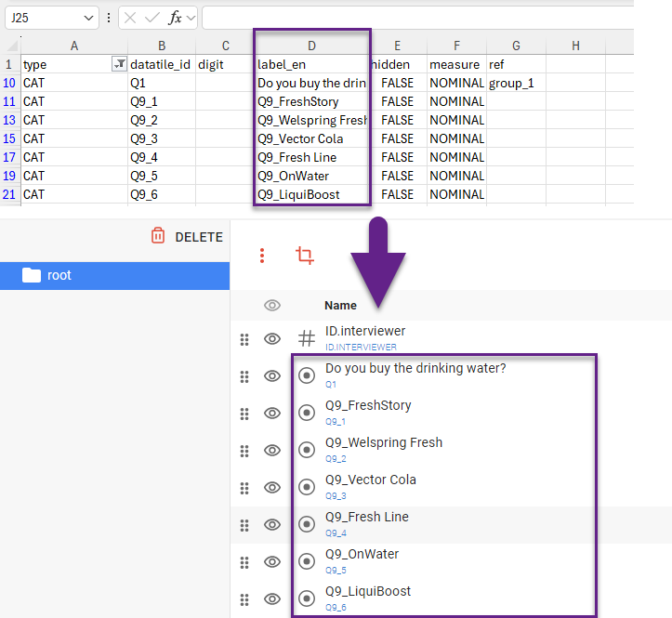
Task: Click the insert function fx icon
Action: coord(175,18)
